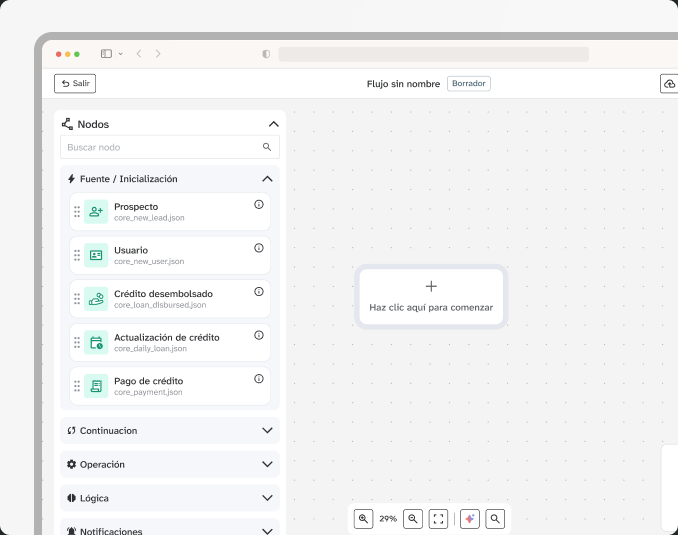Expand the Lógica section
Image resolution: width=678 pixels, height=535 pixels.
[x=267, y=498]
